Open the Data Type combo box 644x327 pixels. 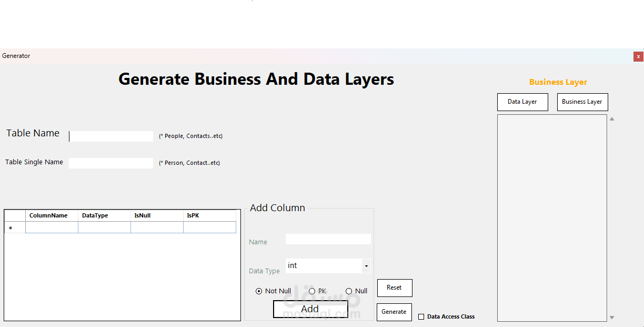[328, 266]
